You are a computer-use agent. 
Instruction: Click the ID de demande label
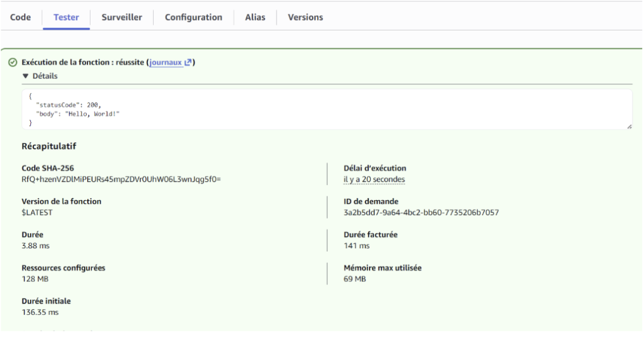[x=371, y=201]
